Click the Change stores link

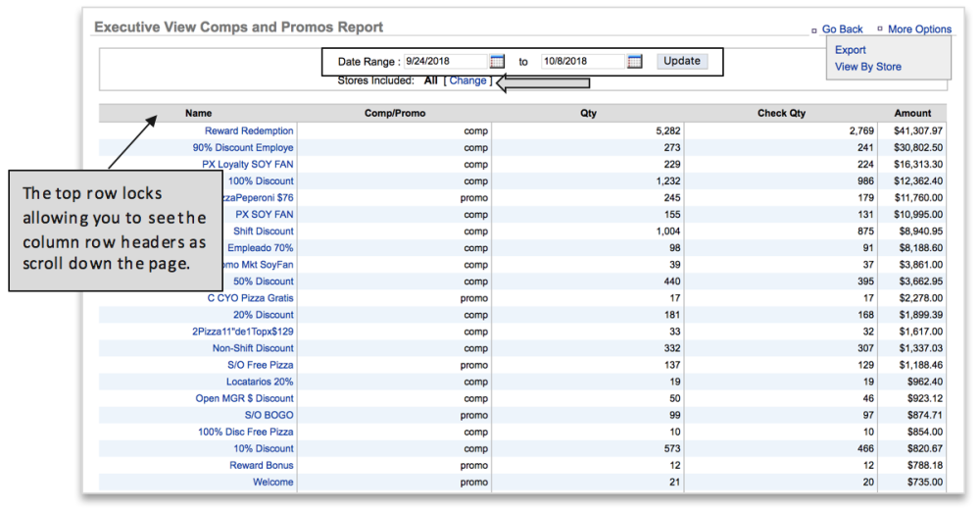pos(467,80)
